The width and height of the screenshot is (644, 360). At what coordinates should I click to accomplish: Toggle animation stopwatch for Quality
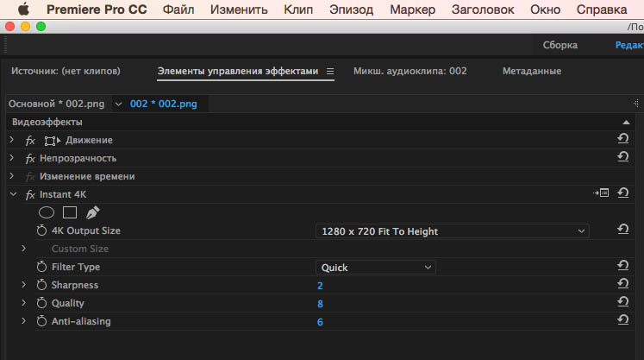(41, 303)
